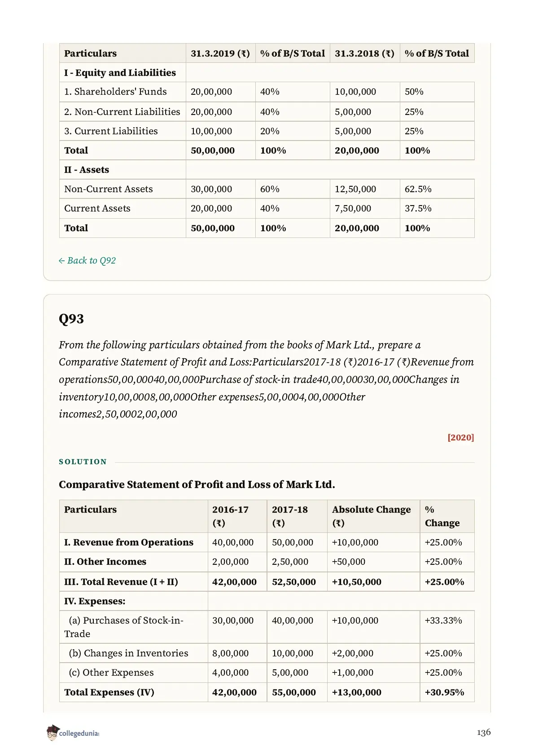Select the Total Expenses (IV) row label
This screenshot has width=534, height=756.
[x=109, y=692]
